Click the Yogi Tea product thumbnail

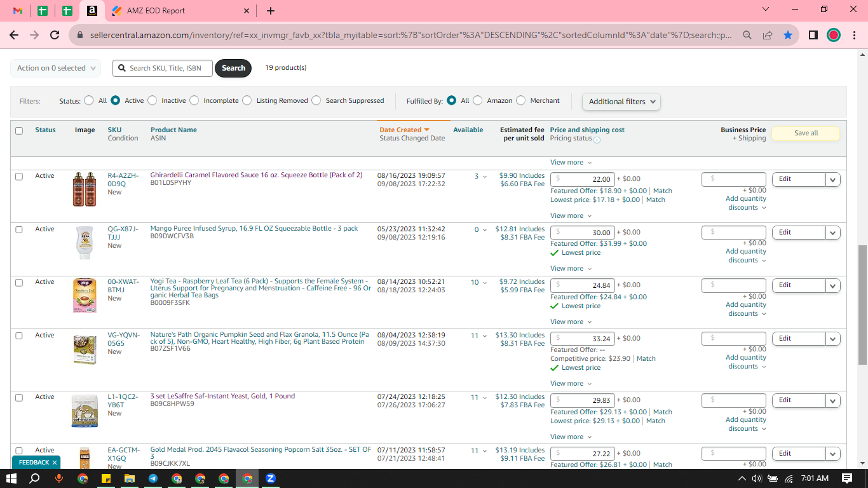[x=85, y=295]
